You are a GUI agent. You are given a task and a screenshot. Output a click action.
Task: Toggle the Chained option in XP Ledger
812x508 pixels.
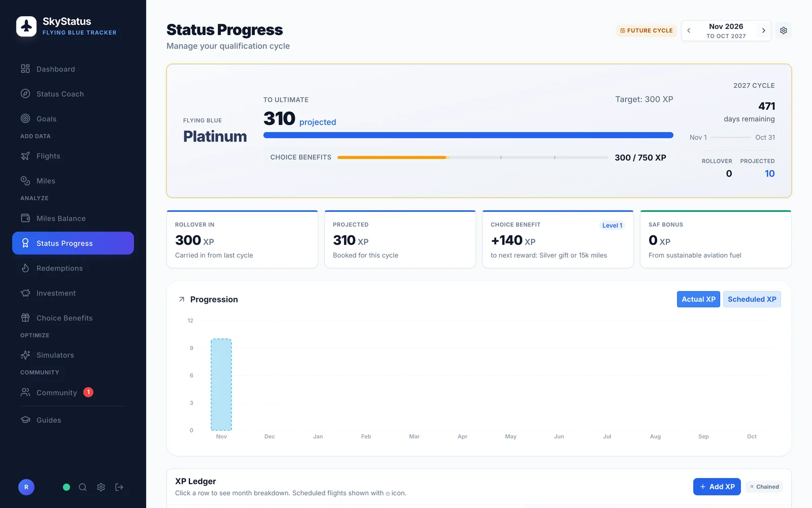pos(764,487)
